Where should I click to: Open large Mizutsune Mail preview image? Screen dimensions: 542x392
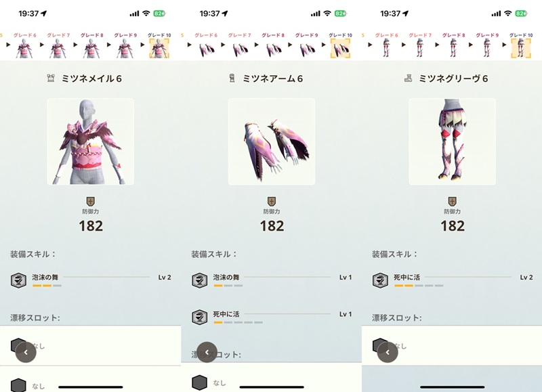pyautogui.click(x=91, y=141)
